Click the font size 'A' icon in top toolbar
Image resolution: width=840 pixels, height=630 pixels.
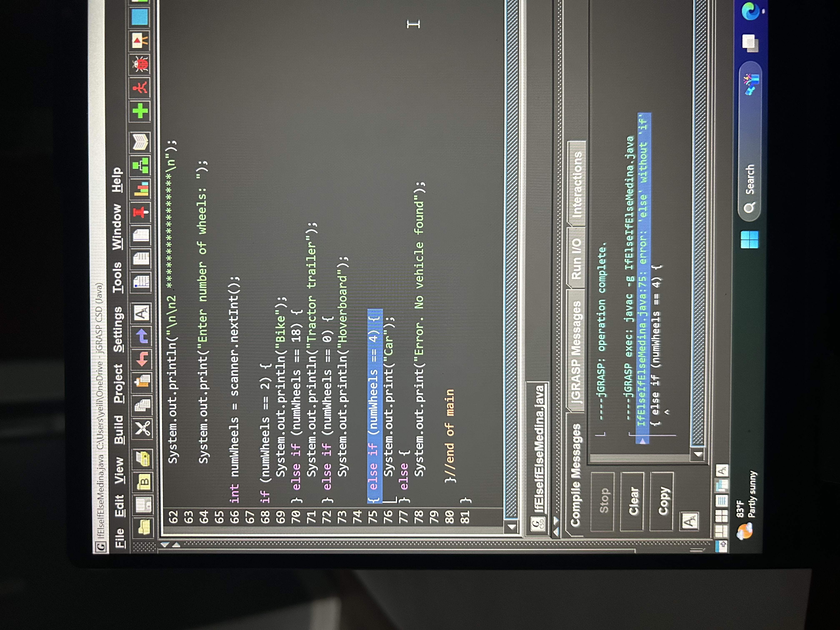[141, 314]
